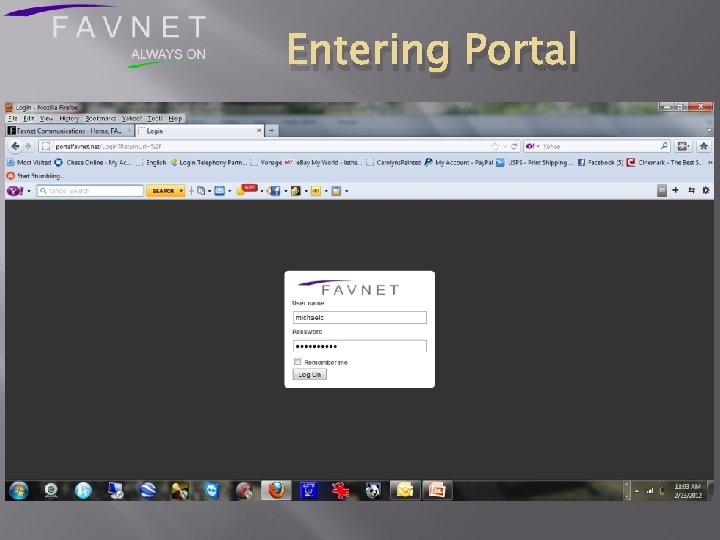Open the Yahoo! menu in menu bar

click(x=131, y=118)
